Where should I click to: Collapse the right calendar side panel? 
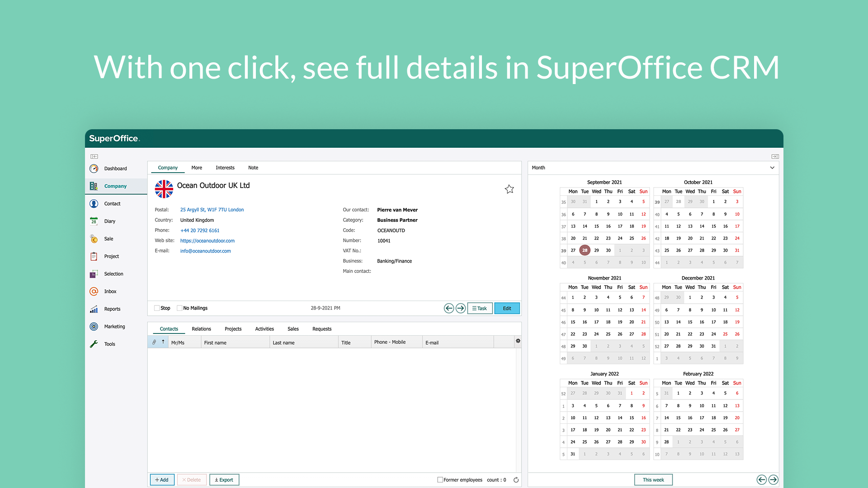(775, 156)
